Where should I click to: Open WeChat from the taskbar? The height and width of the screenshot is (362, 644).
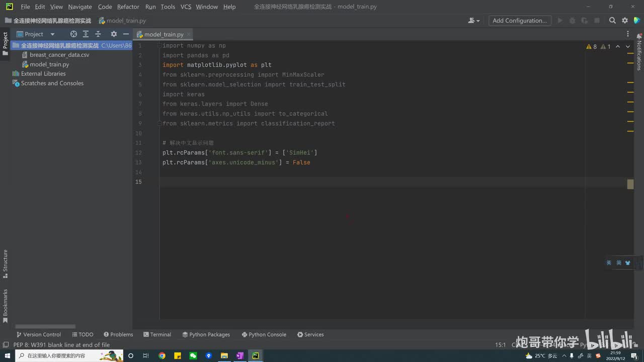193,355
